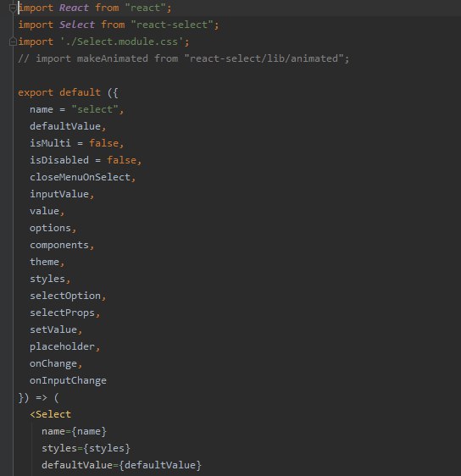Click the commented makeAnimated import line
The image size is (461, 476).
pyautogui.click(x=184, y=58)
